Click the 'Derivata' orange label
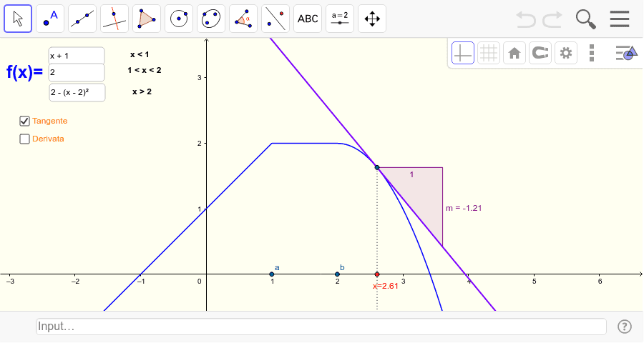Image resolution: width=644 pixels, height=343 pixels. (48, 139)
